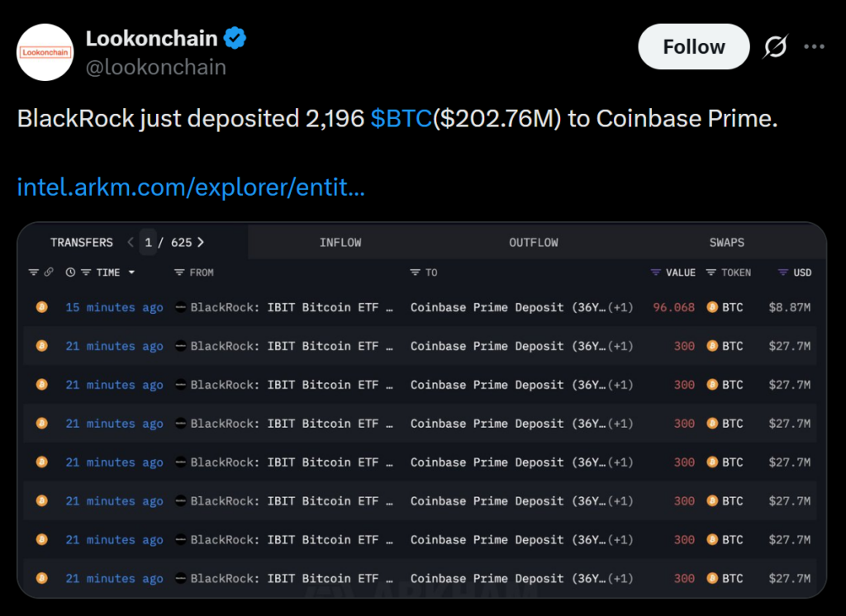The width and height of the screenshot is (846, 616).
Task: Click the Follow button
Action: tap(693, 46)
